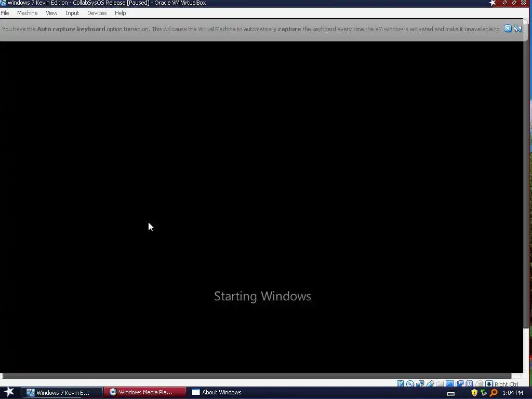Click the keyboard capture arrow indicator
This screenshot has height=399, width=532.
pos(489,384)
